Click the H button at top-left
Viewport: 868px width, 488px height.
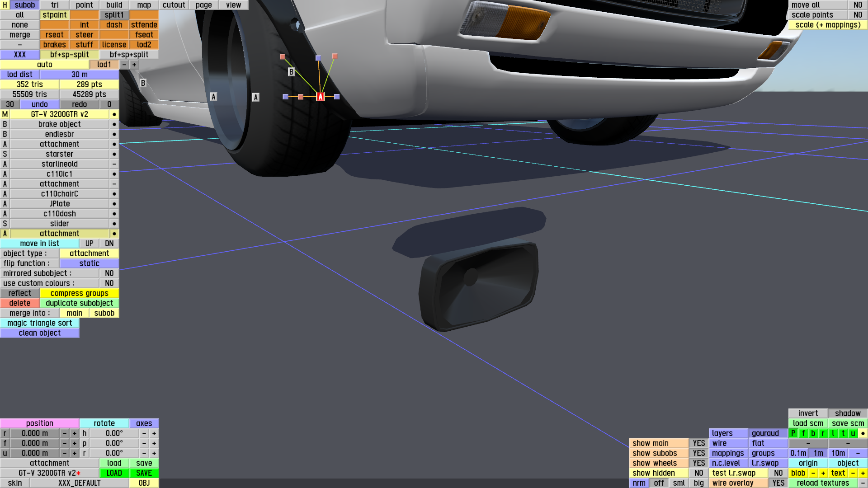point(5,5)
